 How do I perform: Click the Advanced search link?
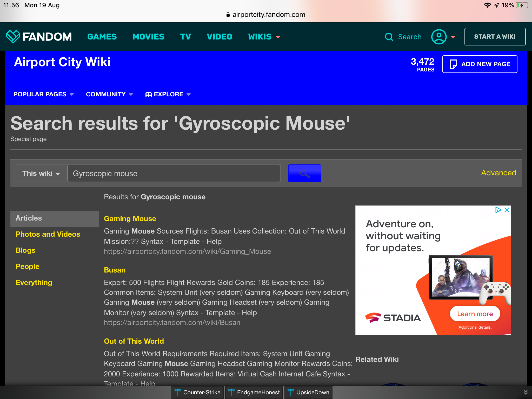coord(498,173)
